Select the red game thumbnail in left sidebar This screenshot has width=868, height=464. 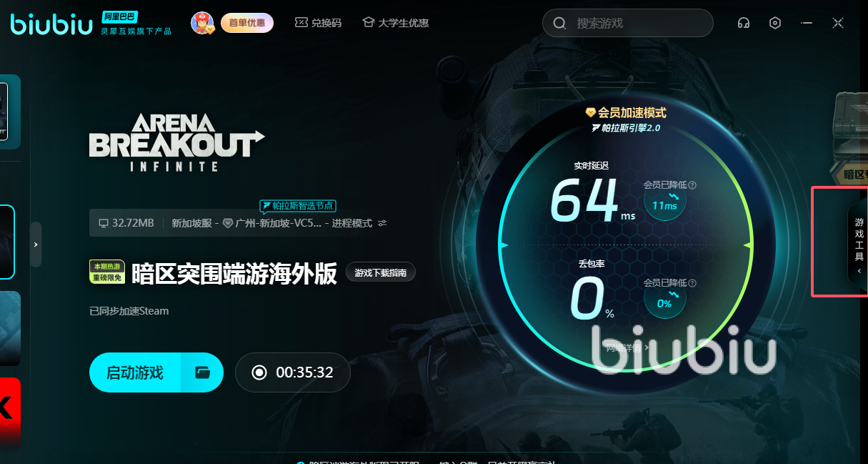click(x=10, y=412)
